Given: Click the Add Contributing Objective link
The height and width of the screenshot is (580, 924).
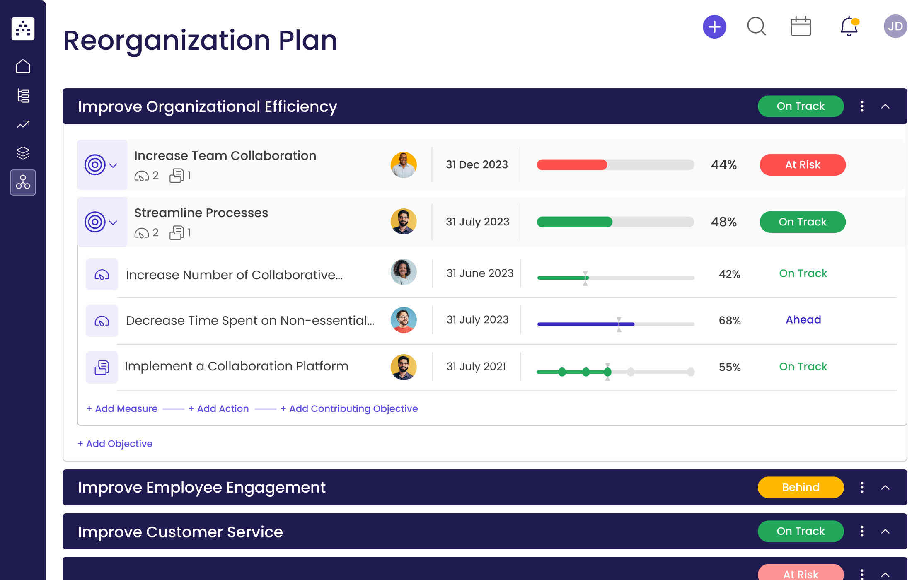Looking at the screenshot, I should point(349,408).
